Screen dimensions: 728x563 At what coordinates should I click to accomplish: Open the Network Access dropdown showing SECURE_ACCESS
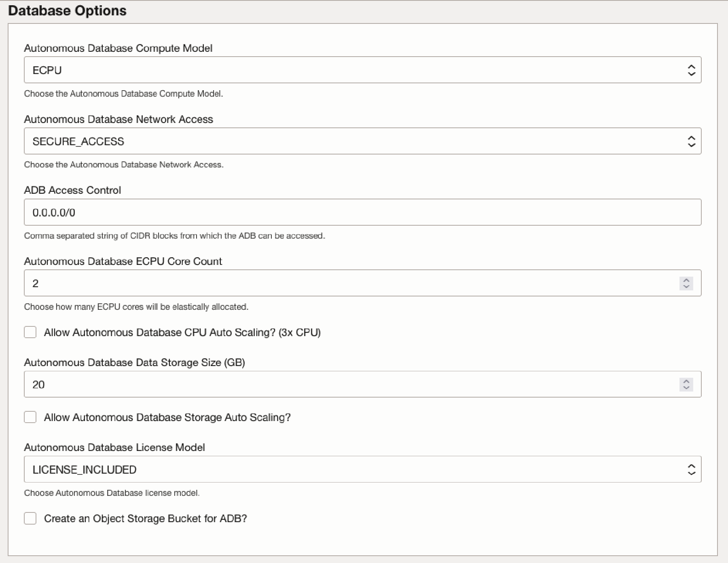coord(324,141)
